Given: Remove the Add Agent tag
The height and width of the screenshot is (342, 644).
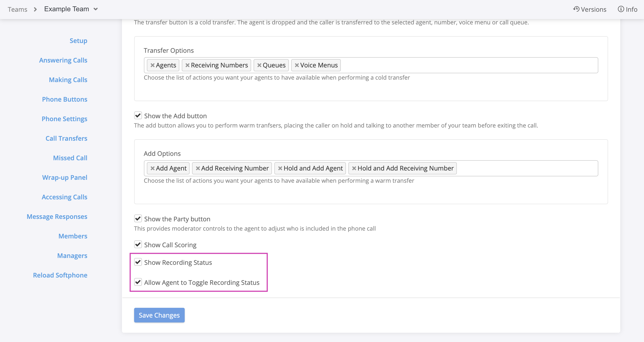Looking at the screenshot, I should click(x=152, y=168).
